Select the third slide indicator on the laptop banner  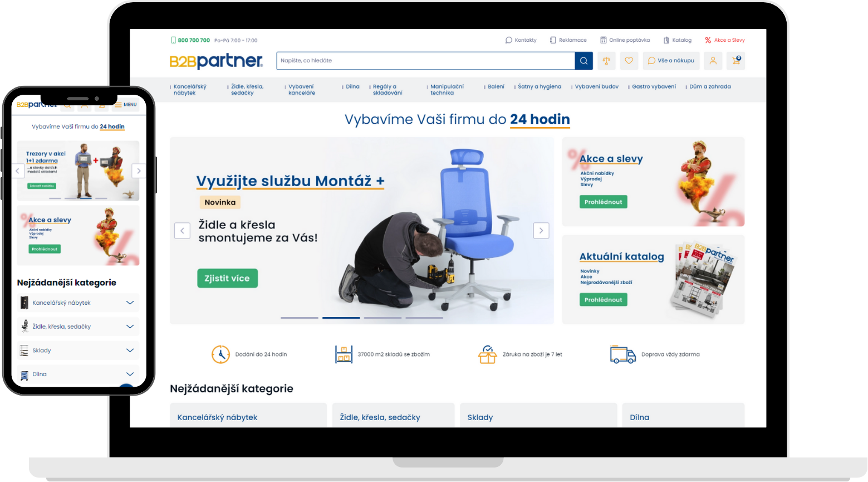click(382, 318)
